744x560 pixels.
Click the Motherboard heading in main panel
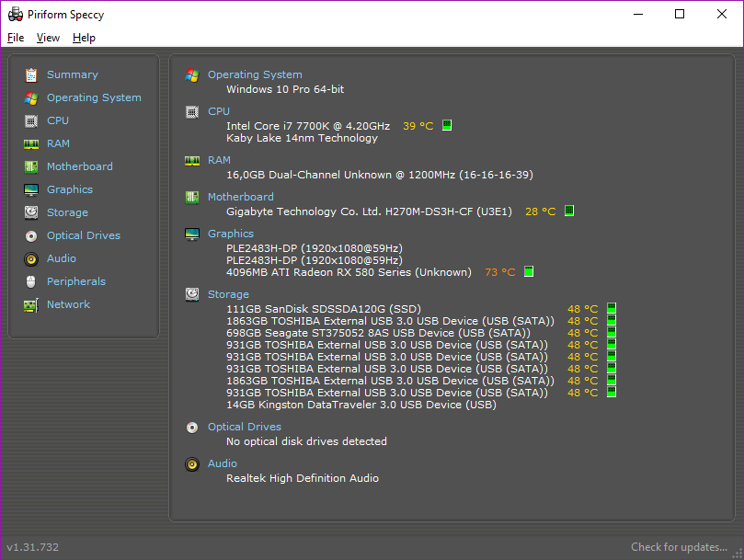coord(240,197)
